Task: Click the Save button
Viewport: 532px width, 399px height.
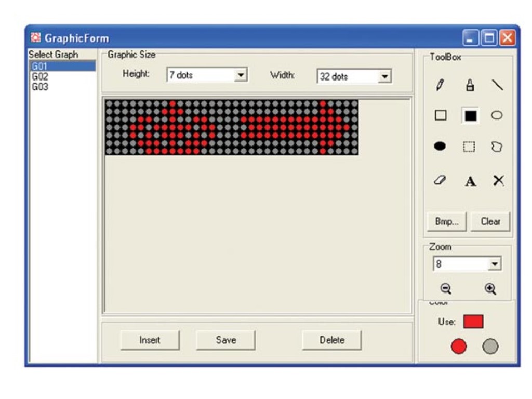Action: point(225,340)
